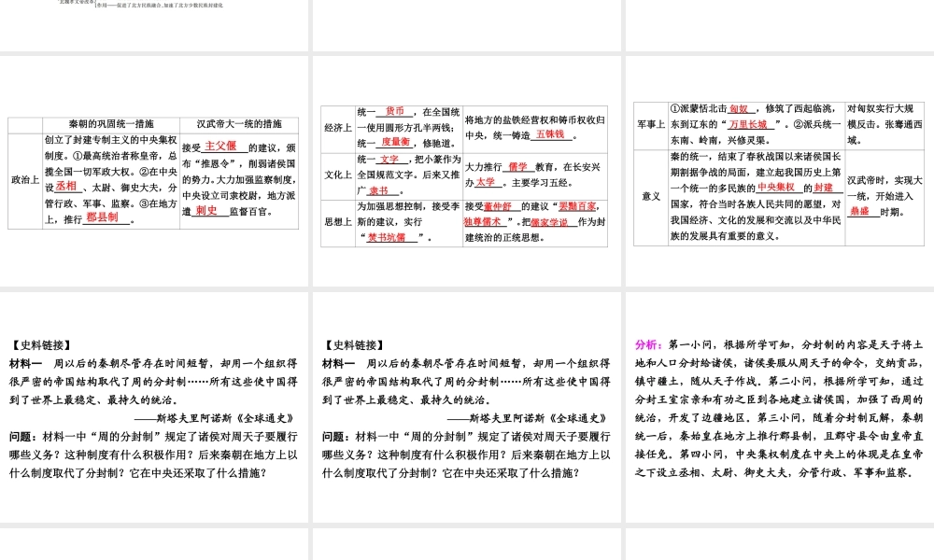This screenshot has width=934, height=560.
Task: Click the red answer 封建
Action: (x=824, y=188)
